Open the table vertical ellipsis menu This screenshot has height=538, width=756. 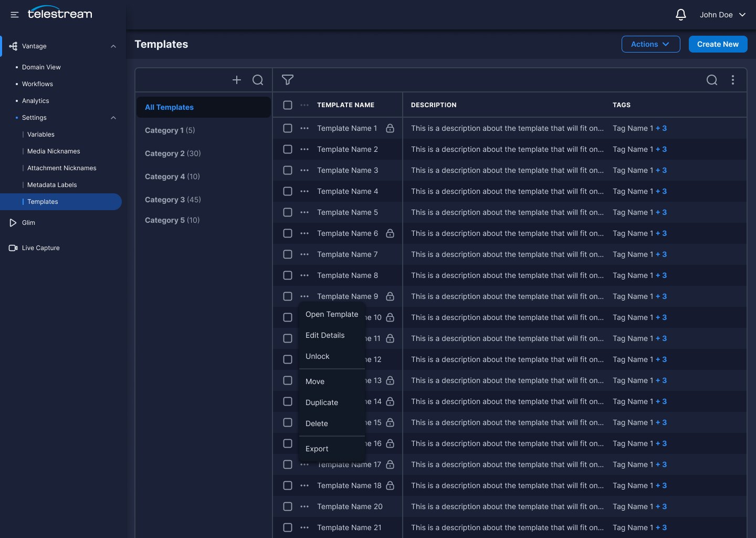[x=733, y=80]
